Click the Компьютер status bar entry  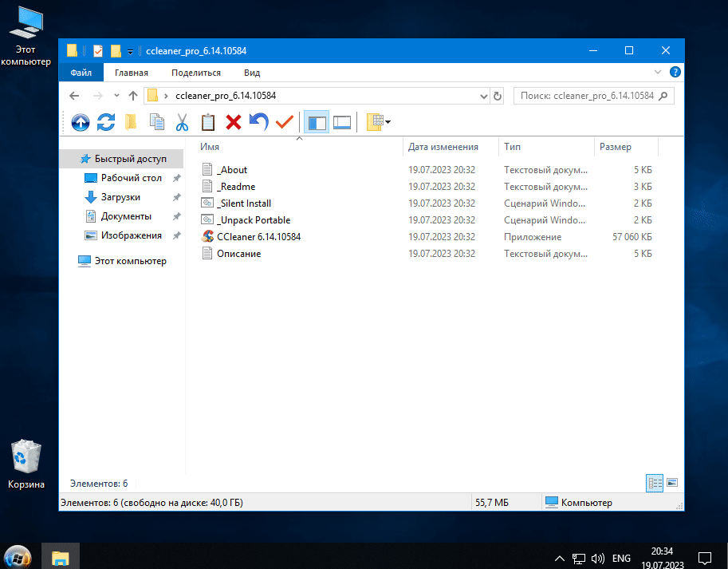(579, 503)
